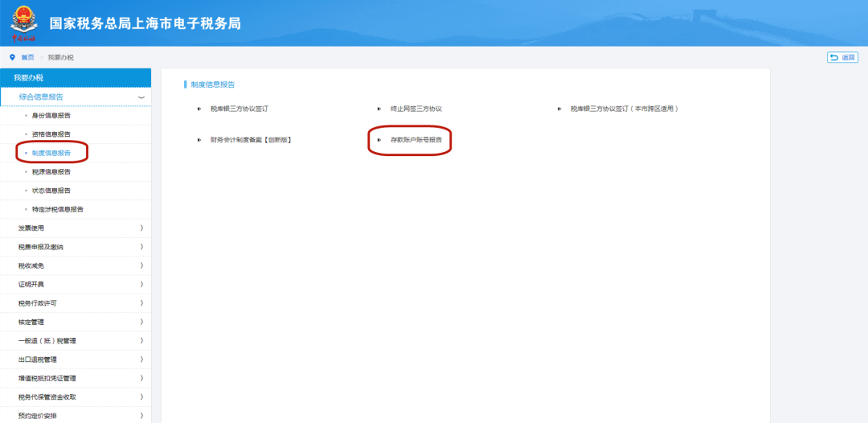Open 特定涉税信息报告 in the sidebar
Screen dimensions: 868x423
point(58,209)
